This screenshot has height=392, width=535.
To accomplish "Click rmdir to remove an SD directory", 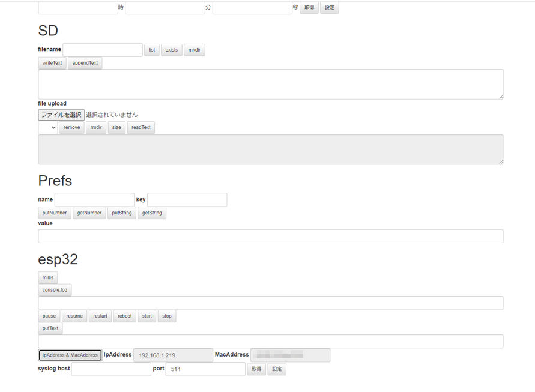I will pyautogui.click(x=95, y=127).
